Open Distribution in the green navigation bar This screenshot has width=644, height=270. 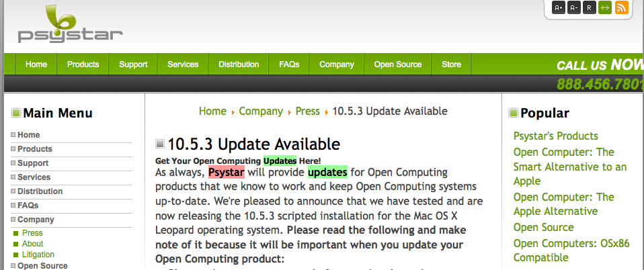(x=239, y=64)
